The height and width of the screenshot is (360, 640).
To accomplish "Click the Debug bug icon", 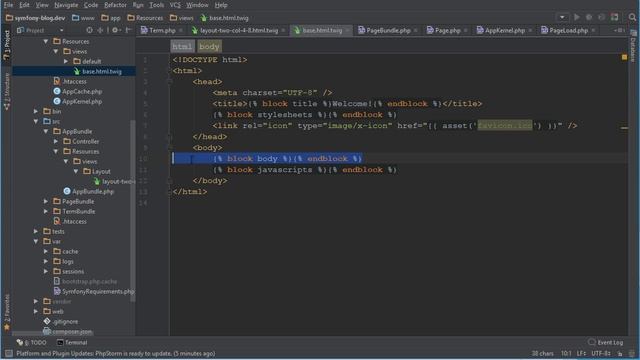I will point(589,17).
